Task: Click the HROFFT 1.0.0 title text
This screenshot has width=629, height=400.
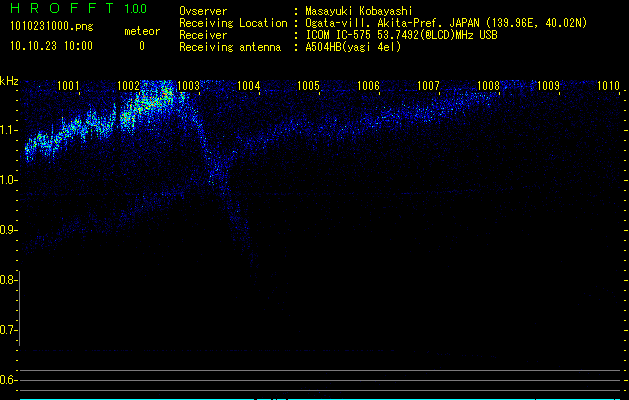Action: coord(78,8)
